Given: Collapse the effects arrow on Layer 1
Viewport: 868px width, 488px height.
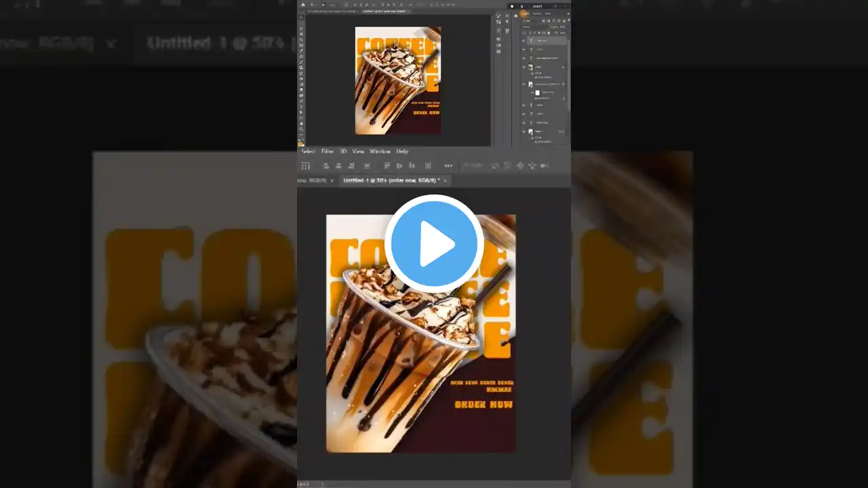Looking at the screenshot, I should (563, 131).
